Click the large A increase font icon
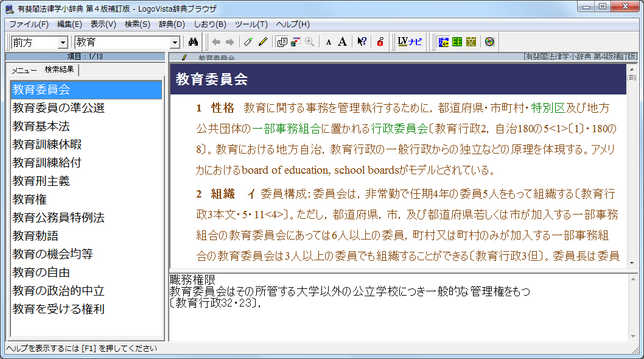This screenshot has width=644, height=359. [x=343, y=42]
